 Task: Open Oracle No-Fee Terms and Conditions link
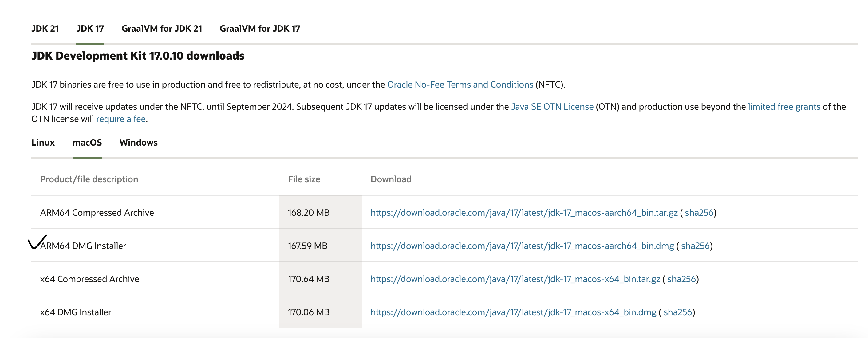pyautogui.click(x=460, y=84)
